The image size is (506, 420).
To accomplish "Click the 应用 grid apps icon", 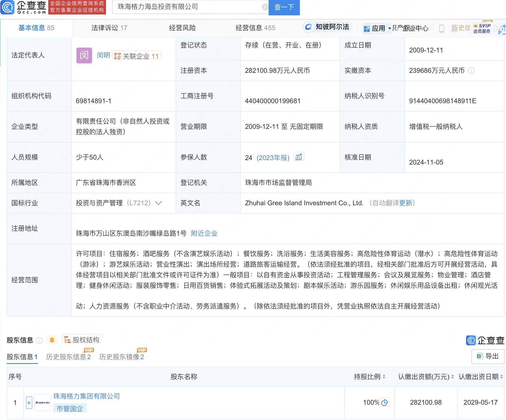I will pos(367,28).
